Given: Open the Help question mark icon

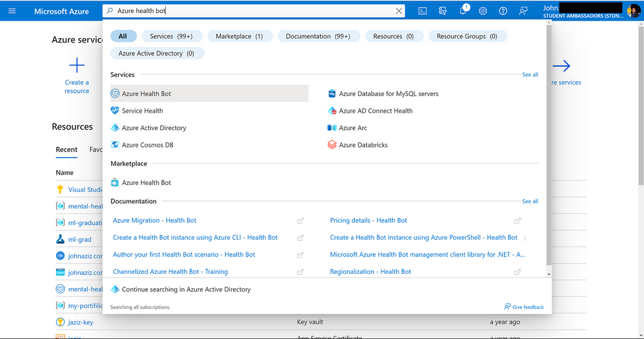Looking at the screenshot, I should 503,11.
